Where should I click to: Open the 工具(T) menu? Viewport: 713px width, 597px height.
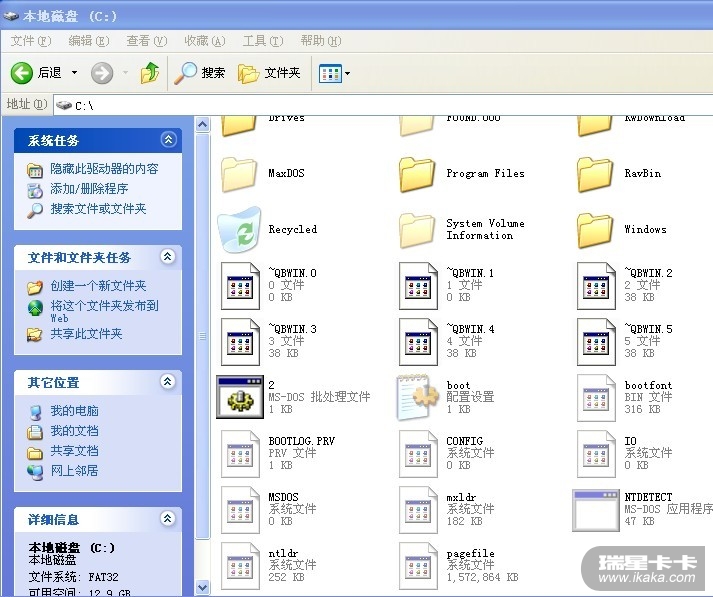[263, 41]
